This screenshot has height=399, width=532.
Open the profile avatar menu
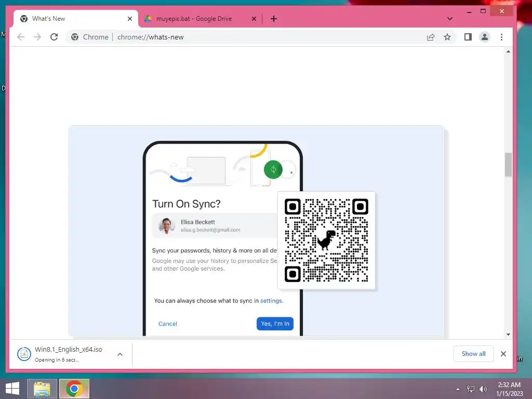point(485,37)
